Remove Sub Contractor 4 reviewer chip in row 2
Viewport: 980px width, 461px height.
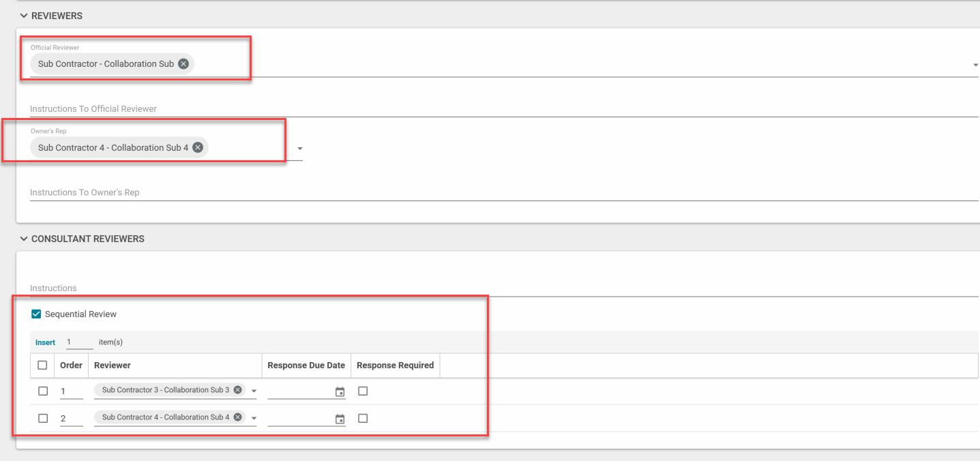click(237, 417)
